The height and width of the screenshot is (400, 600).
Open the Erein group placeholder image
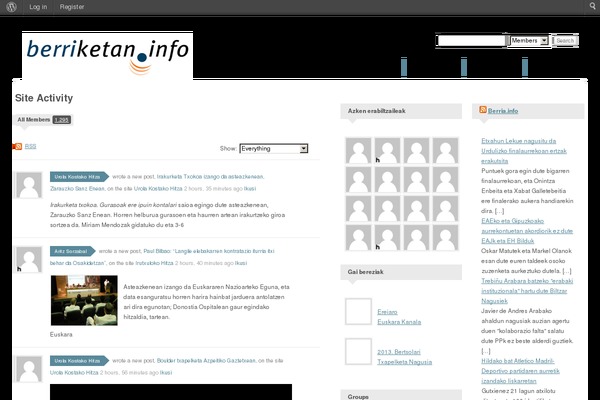pyautogui.click(x=358, y=312)
